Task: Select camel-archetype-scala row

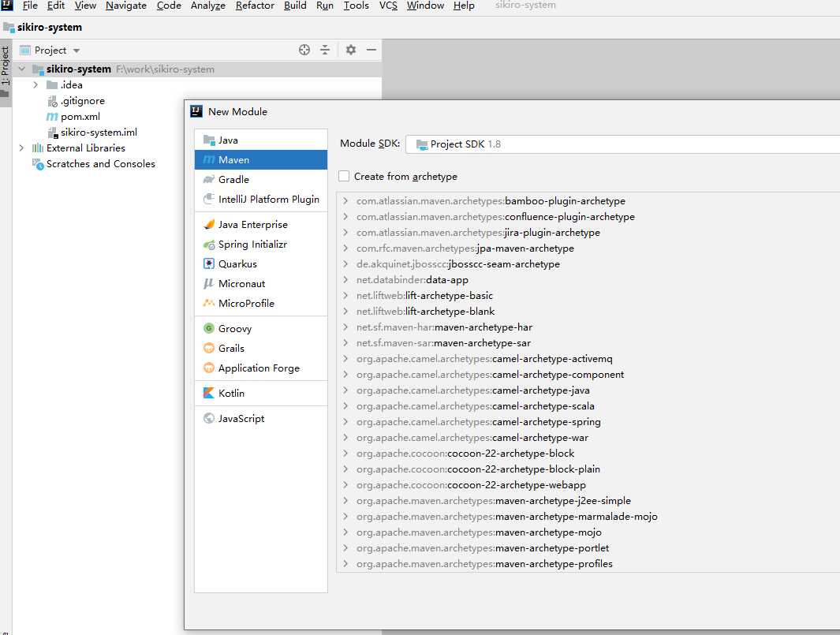Action: [588, 406]
